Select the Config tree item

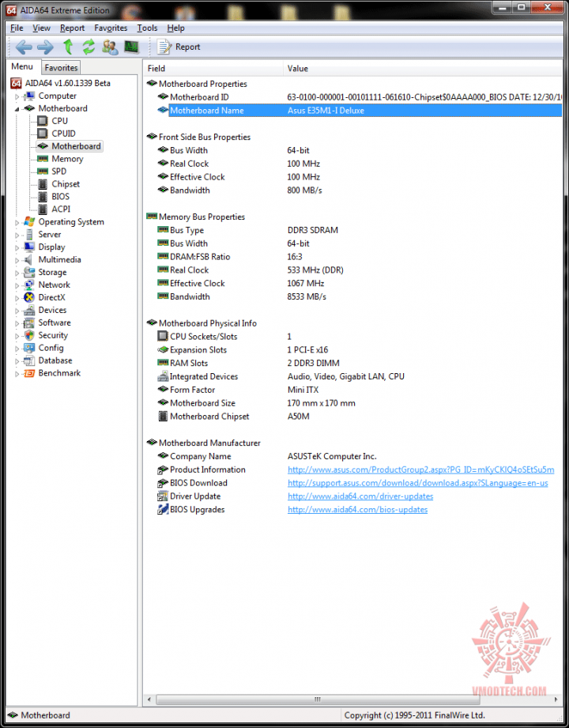pos(51,349)
